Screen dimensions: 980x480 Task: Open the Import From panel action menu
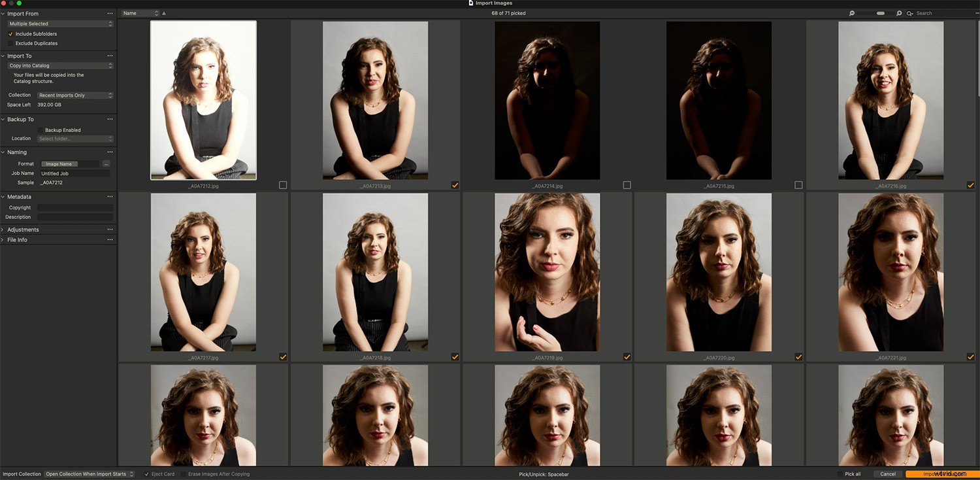tap(110, 13)
